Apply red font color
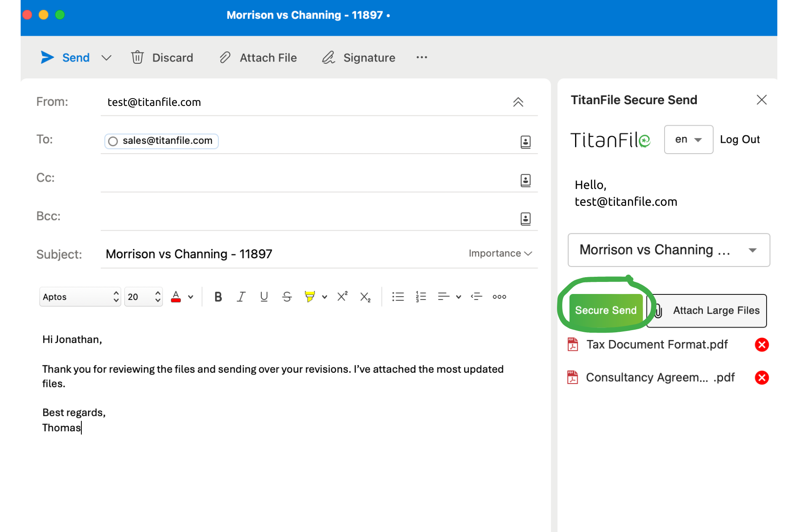The height and width of the screenshot is (532, 798). point(176,297)
